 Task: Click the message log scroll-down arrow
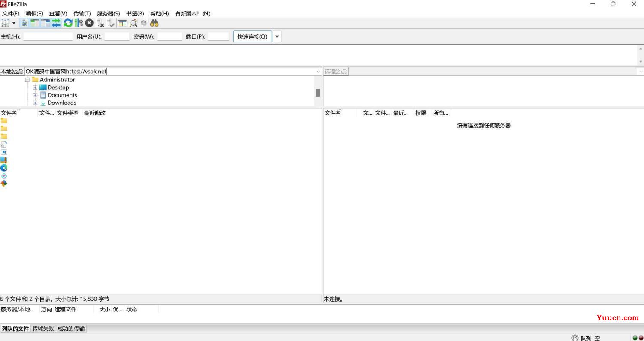point(641,62)
